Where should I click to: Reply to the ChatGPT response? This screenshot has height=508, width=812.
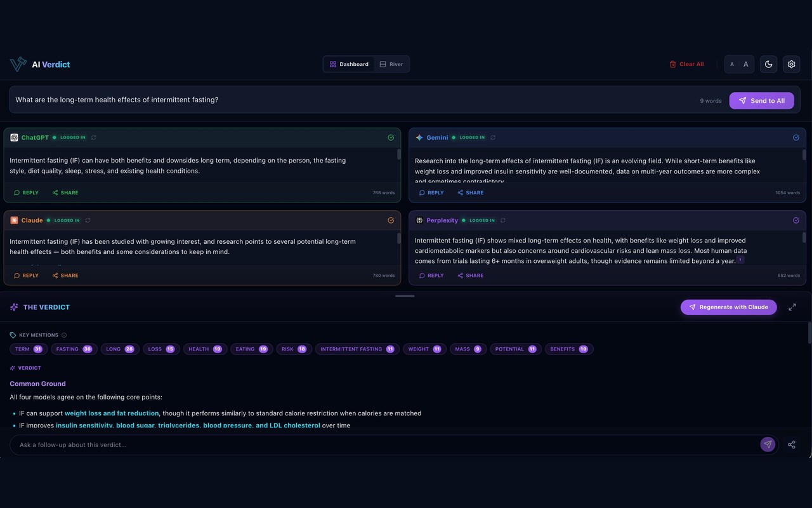tap(26, 192)
